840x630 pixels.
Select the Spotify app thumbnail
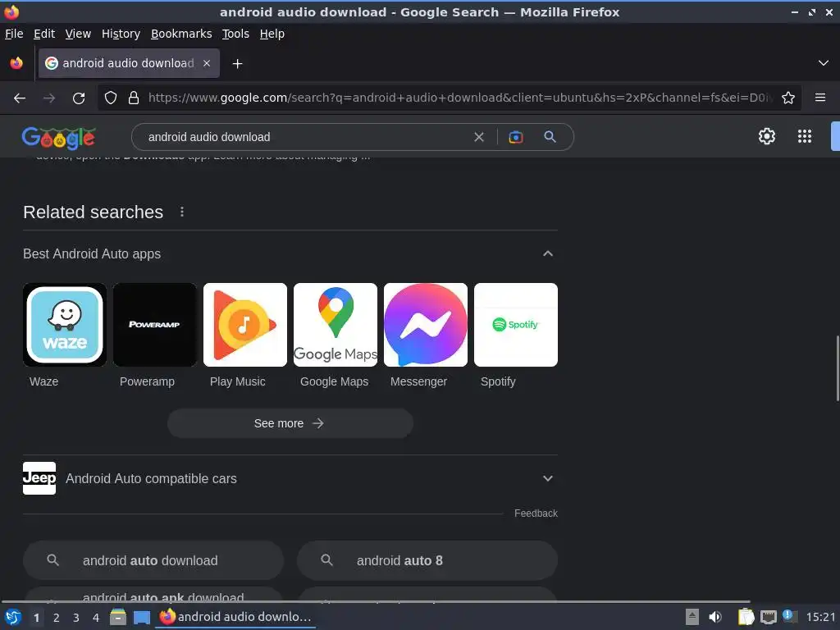tap(516, 325)
